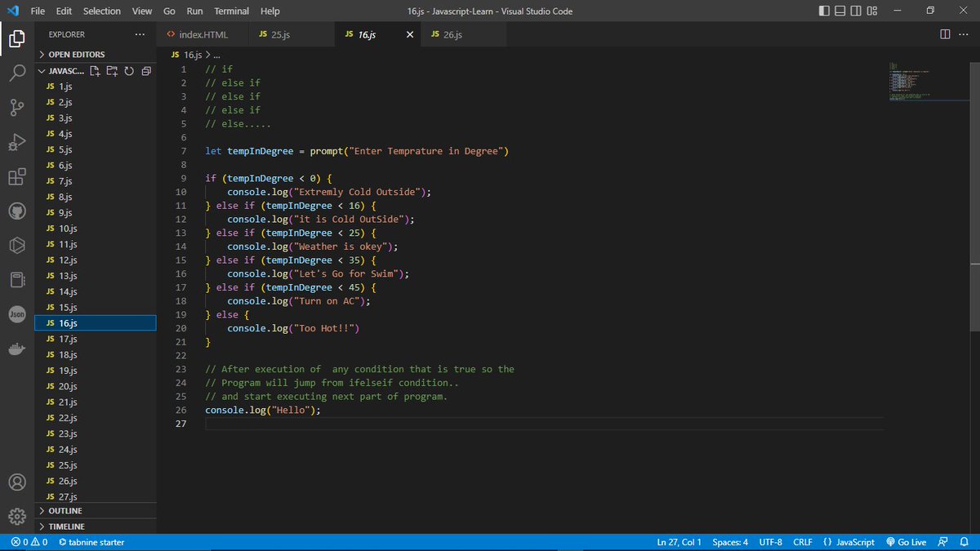Open 12.js in the Explorer

coord(96,260)
